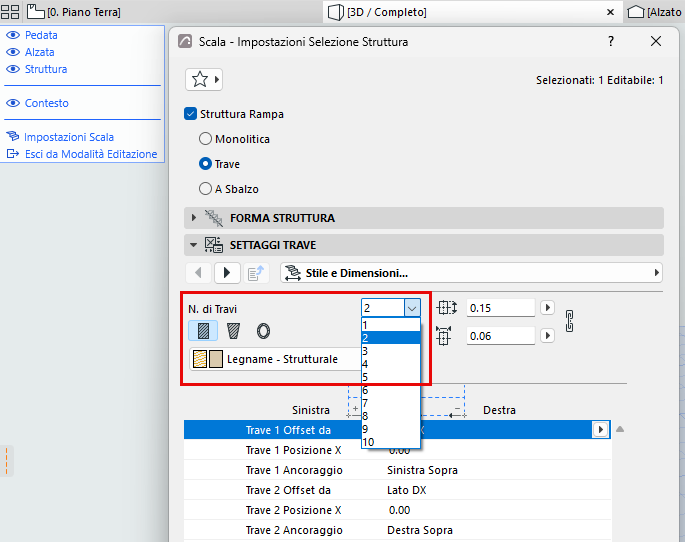
Task: Open the Stile e Dimensioni page menu
Action: 471,273
